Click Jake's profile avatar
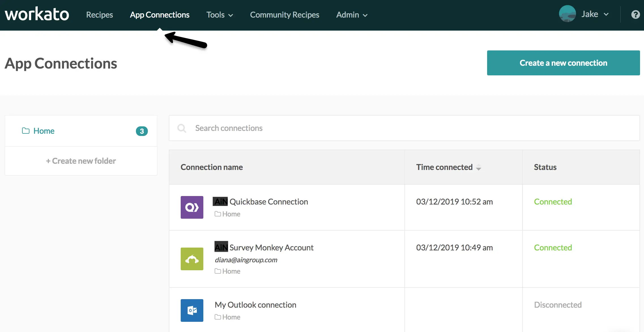This screenshot has height=332, width=644. [x=567, y=14]
